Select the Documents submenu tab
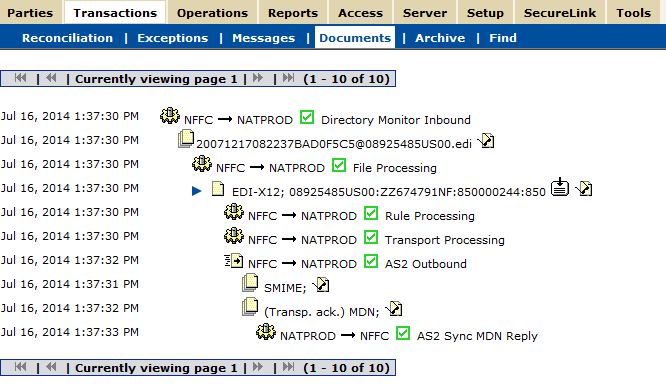 355,38
